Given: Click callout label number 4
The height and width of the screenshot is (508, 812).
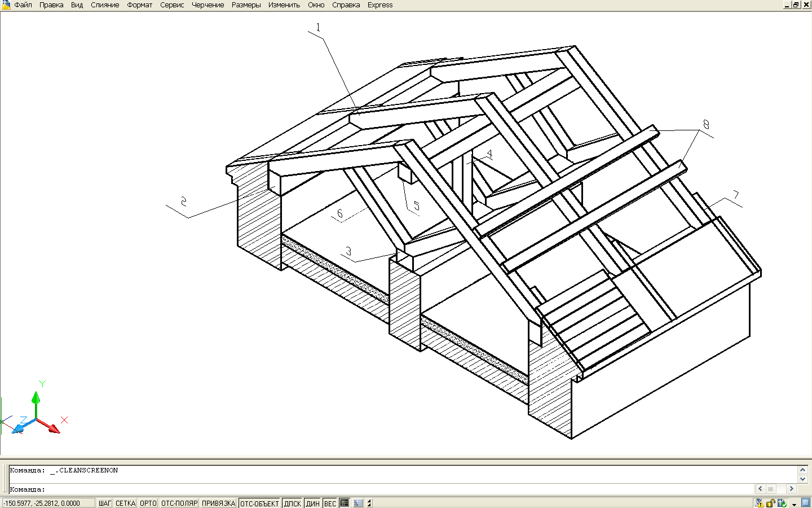Looking at the screenshot, I should point(489,154).
